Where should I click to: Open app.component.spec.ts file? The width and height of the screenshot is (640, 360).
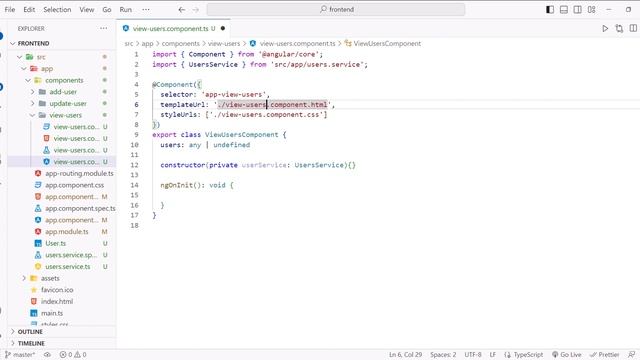point(80,209)
